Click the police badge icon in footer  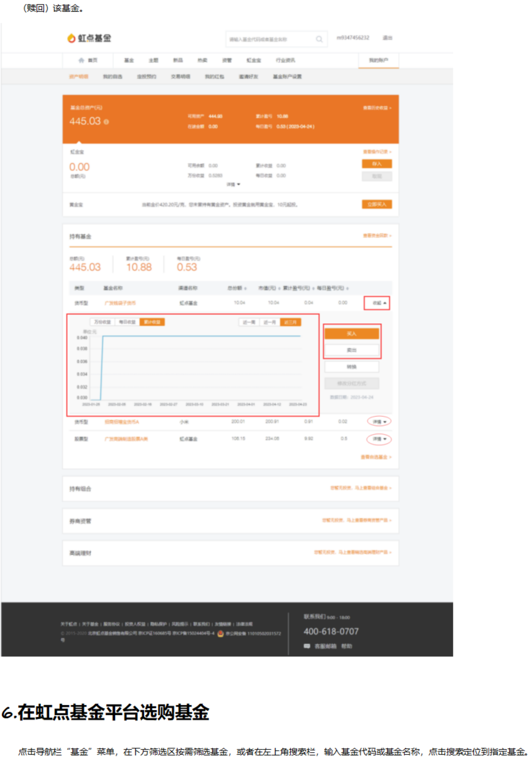[x=221, y=633]
